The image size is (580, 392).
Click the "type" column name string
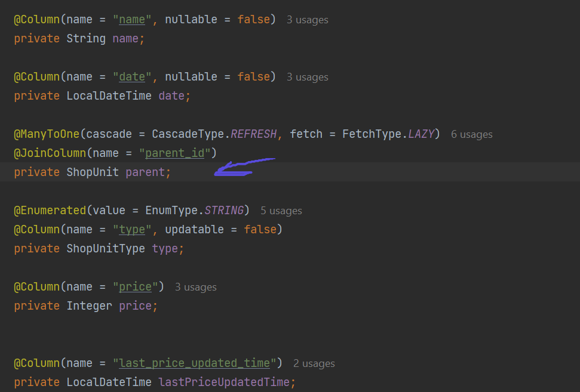point(132,230)
